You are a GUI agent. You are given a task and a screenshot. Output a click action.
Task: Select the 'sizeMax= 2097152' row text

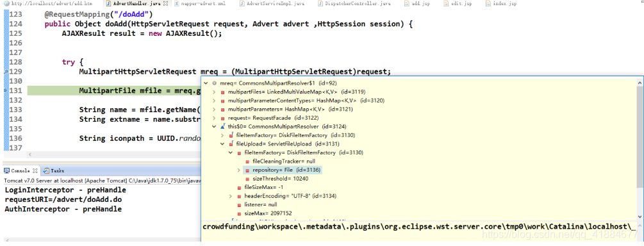(x=268, y=213)
